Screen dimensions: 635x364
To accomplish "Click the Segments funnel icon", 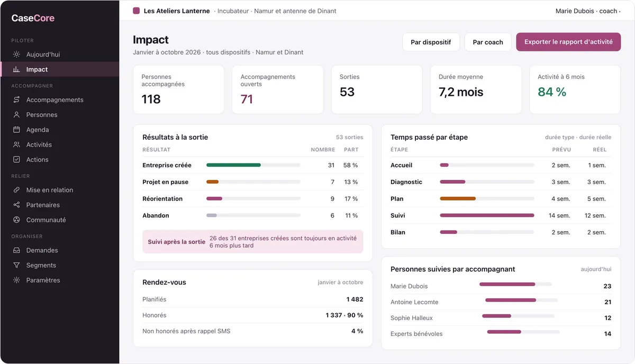I will (16, 265).
